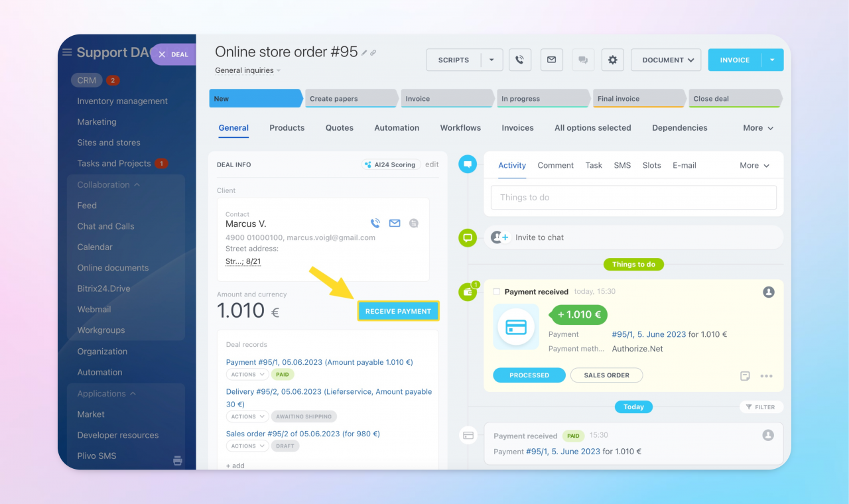Click the AI24 Scoring badge
Screen dimensions: 849x504
point(391,164)
